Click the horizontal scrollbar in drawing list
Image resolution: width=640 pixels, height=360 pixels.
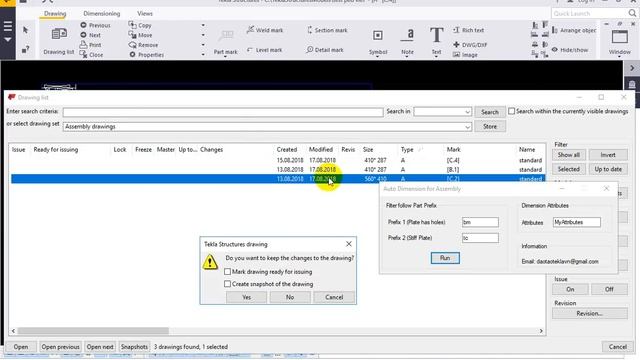(93, 331)
